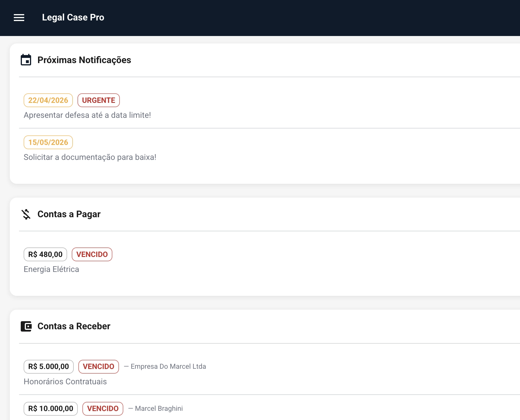Click VENCIDO badge next to R$ 5.000,00

pos(99,367)
